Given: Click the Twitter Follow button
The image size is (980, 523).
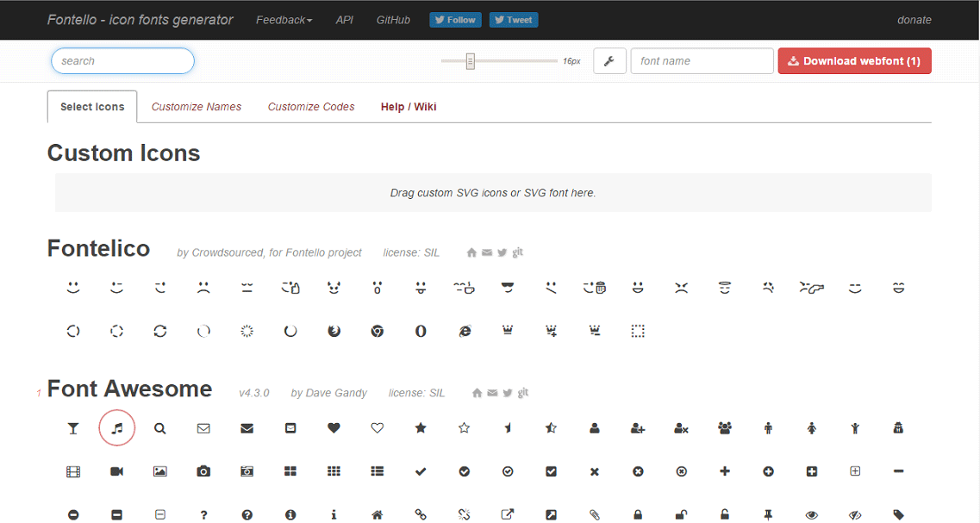Looking at the screenshot, I should click(455, 20).
